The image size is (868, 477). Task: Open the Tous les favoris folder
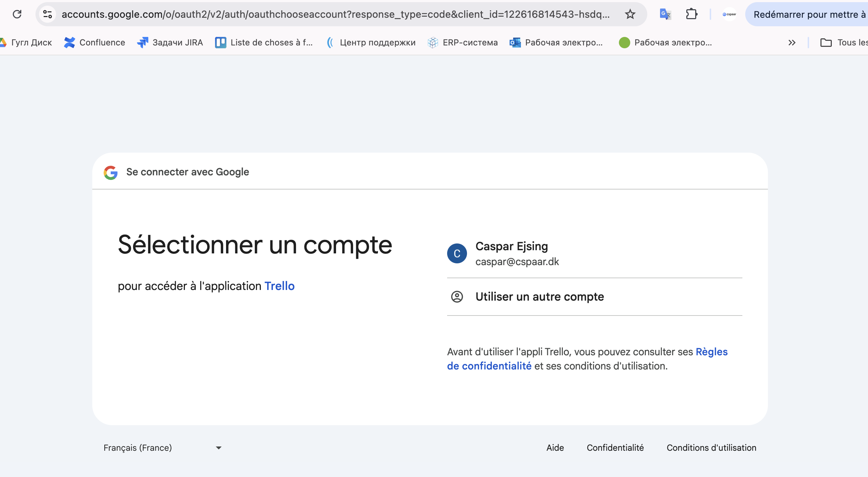(x=844, y=43)
